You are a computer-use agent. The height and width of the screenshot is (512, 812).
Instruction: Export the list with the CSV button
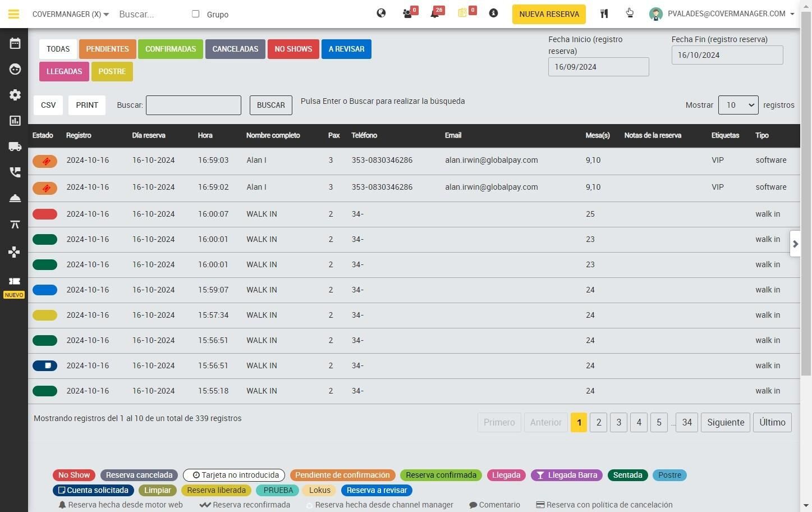[x=48, y=105]
